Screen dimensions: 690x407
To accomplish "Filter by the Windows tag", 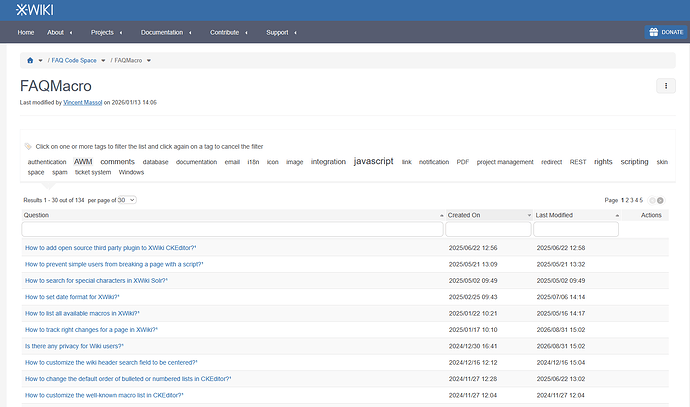I will 131,172.
